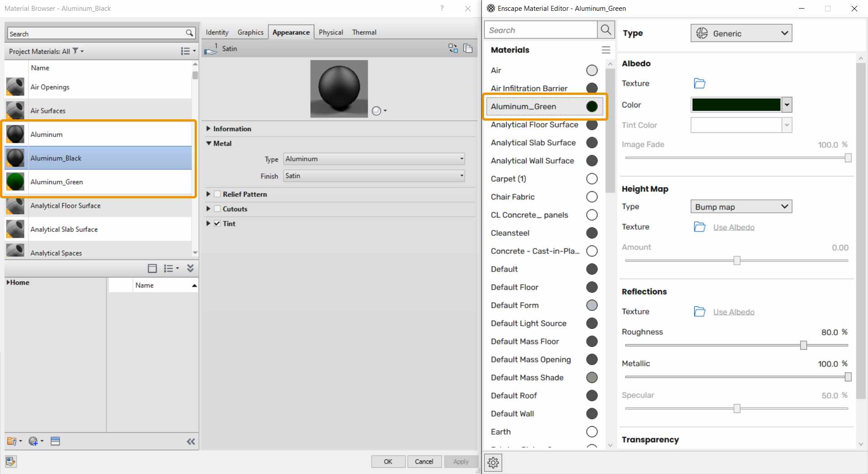Click the asset browser icon at bottom left

10,461
